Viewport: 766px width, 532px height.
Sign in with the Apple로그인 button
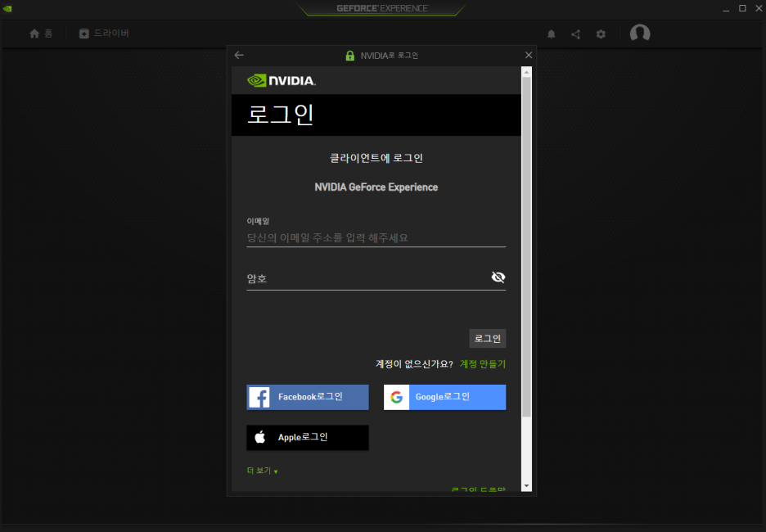coord(308,437)
